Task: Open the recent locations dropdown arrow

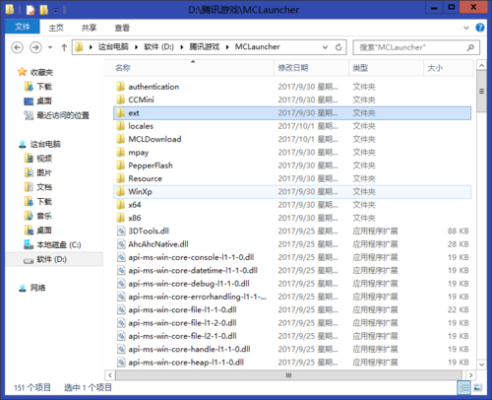Action: click(50, 47)
